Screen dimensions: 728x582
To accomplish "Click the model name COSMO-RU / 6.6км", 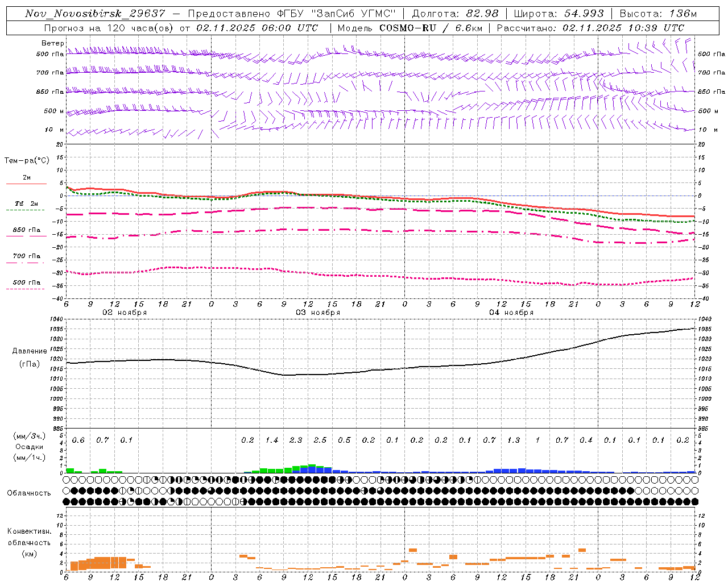I will 430,28.
